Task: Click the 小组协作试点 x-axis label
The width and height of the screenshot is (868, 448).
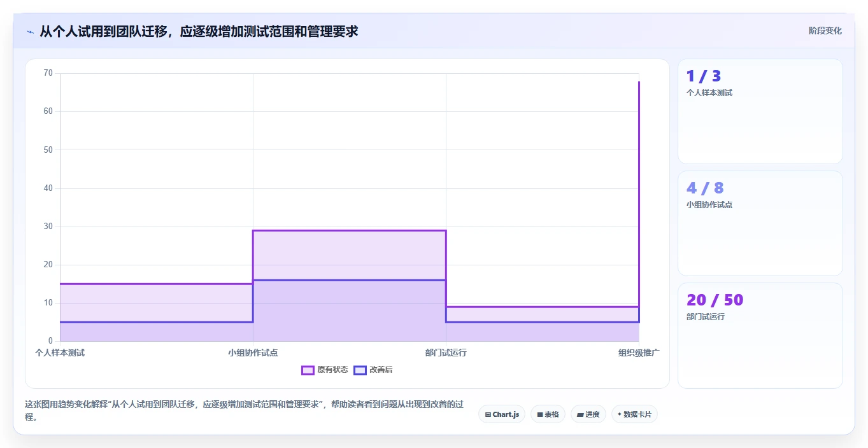Action: pos(253,353)
